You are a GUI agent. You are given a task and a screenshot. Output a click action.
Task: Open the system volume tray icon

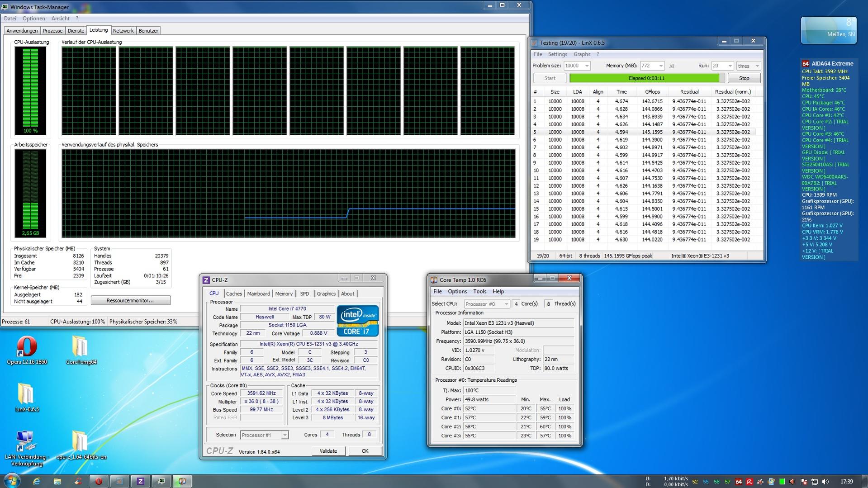click(825, 482)
